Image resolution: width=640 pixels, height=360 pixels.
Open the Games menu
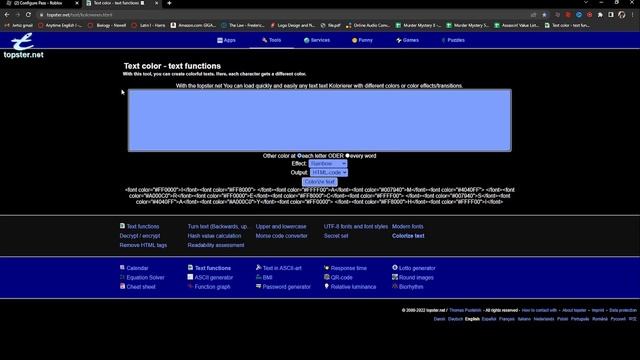[407, 40]
